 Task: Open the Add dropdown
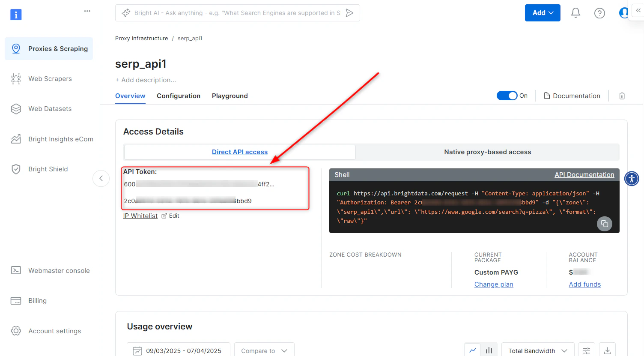(x=543, y=13)
